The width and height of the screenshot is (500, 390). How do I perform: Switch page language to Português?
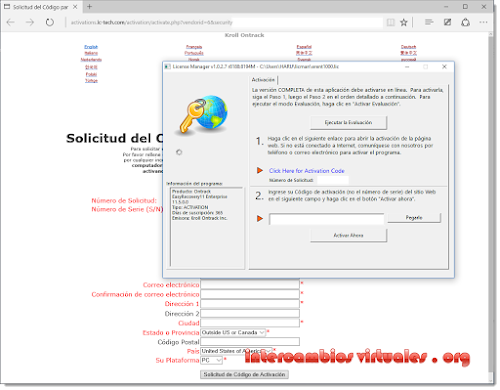pyautogui.click(x=194, y=53)
